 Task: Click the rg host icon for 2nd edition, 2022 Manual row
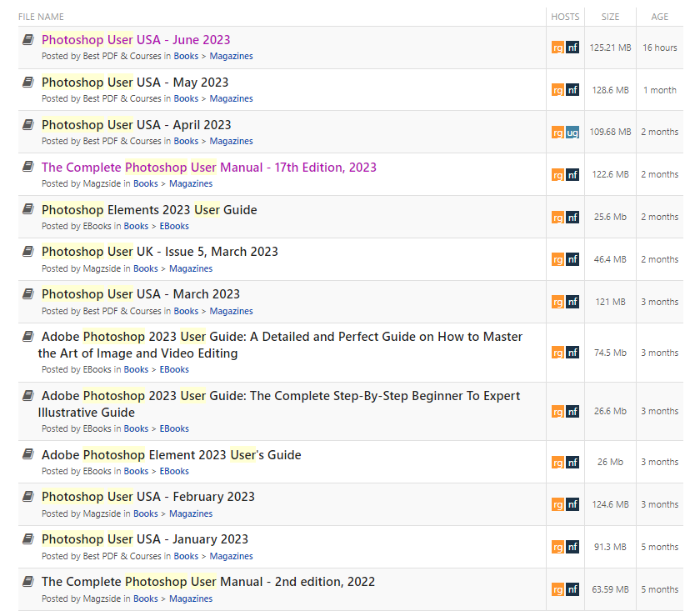tap(557, 589)
